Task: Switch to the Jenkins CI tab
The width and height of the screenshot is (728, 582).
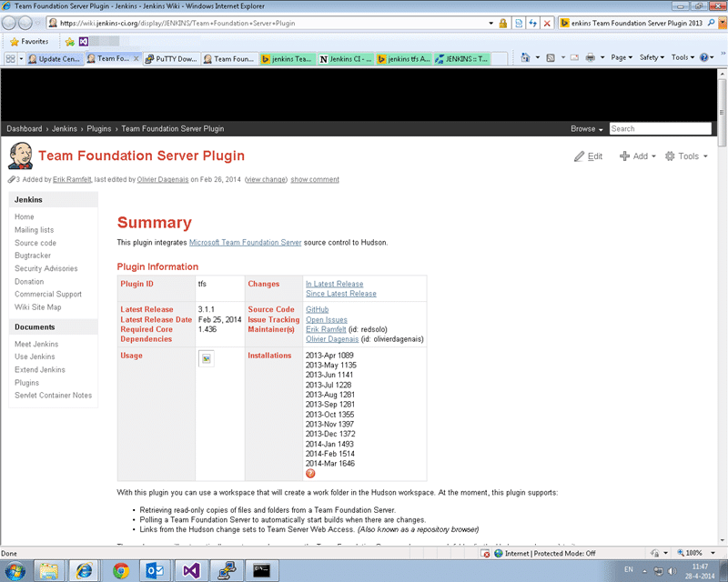Action: [346, 59]
